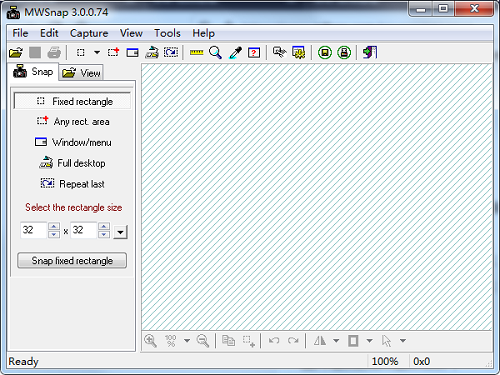Click the window/menu snap toolbar icon
Viewport: 500px width, 375px height.
pyautogui.click(x=132, y=53)
